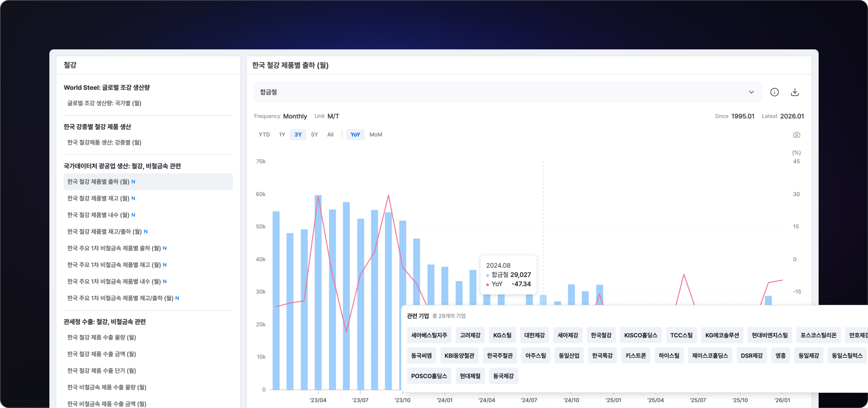
Task: Click the pink YoY legend dot in the tooltip
Action: [487, 285]
